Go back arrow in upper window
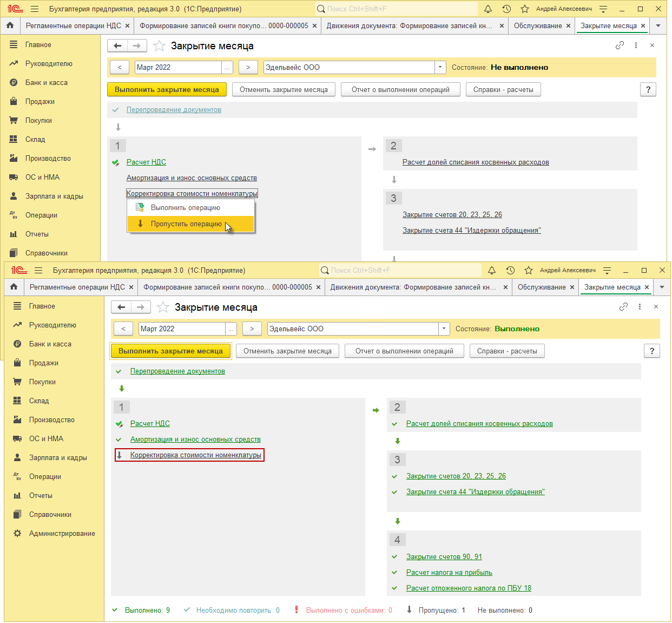The image size is (672, 623). tap(117, 46)
